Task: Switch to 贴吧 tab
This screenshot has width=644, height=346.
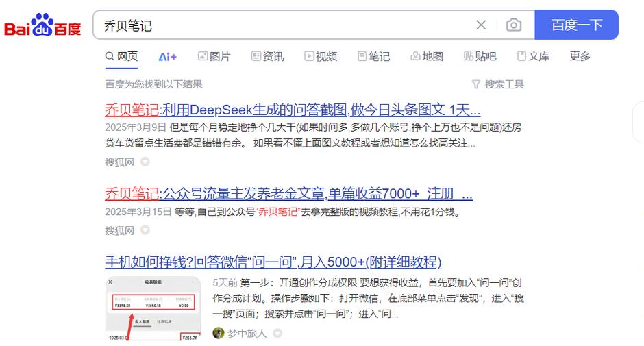Action: [480, 56]
